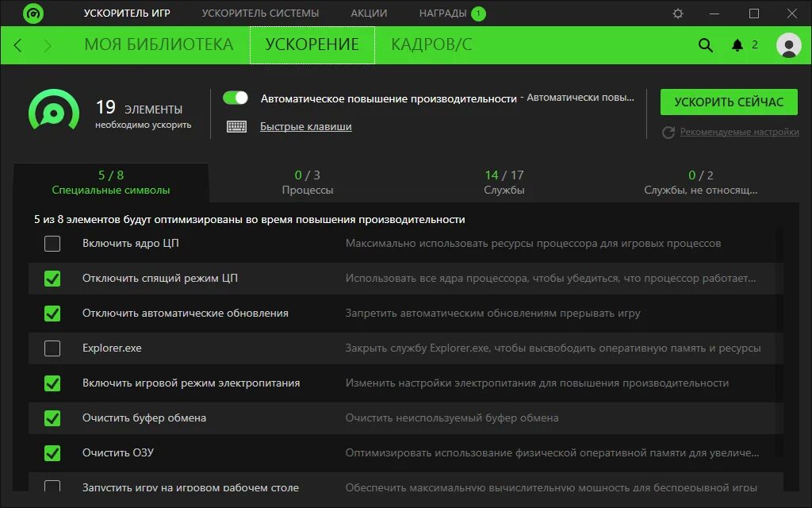This screenshot has height=508, width=812.
Task: Click the text 'Включить игровой режим электропитания'
Action: [x=191, y=383]
